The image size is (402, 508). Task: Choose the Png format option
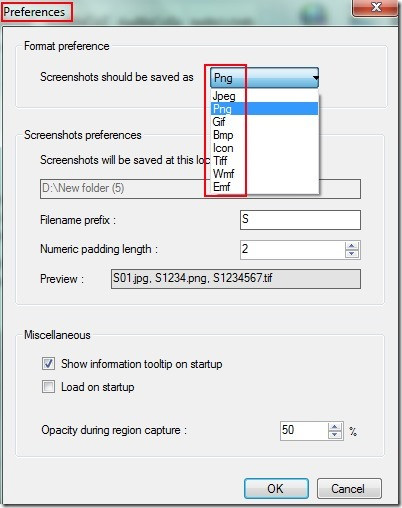264,109
